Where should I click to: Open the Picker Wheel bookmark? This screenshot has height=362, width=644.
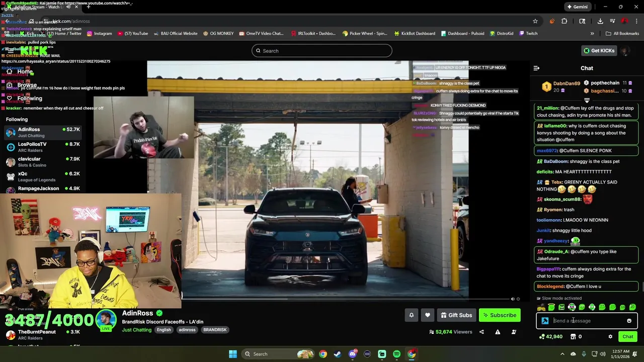click(x=365, y=34)
